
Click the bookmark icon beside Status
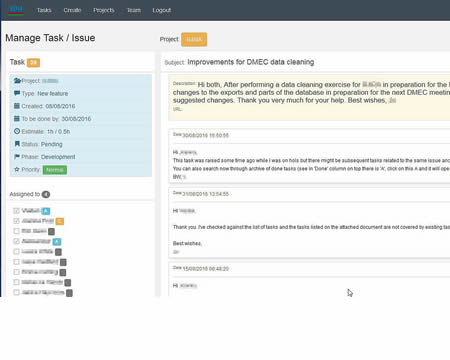click(x=17, y=144)
